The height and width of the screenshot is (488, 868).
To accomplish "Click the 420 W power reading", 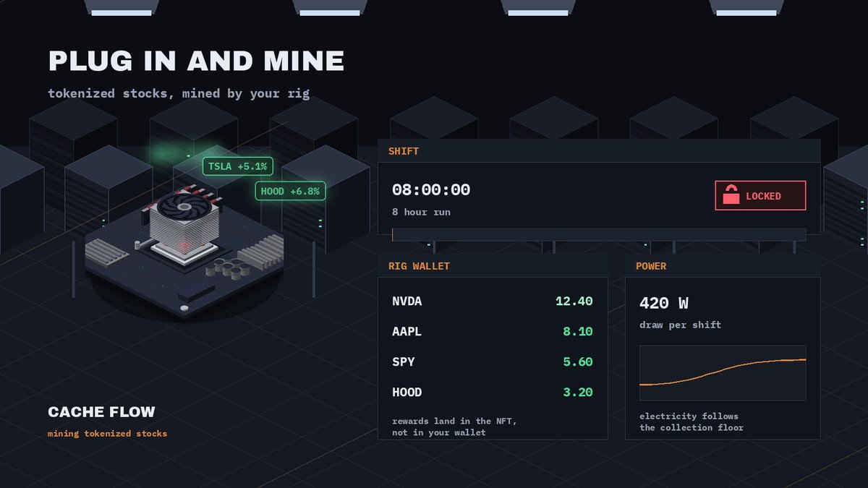I will click(x=663, y=304).
